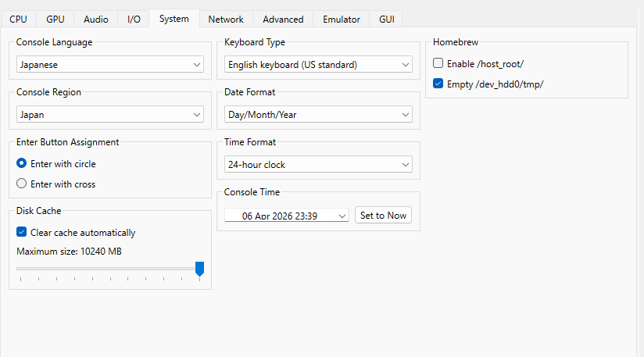Switch to the Advanced tab
Viewport: 644px width, 357px height.
[x=283, y=19]
